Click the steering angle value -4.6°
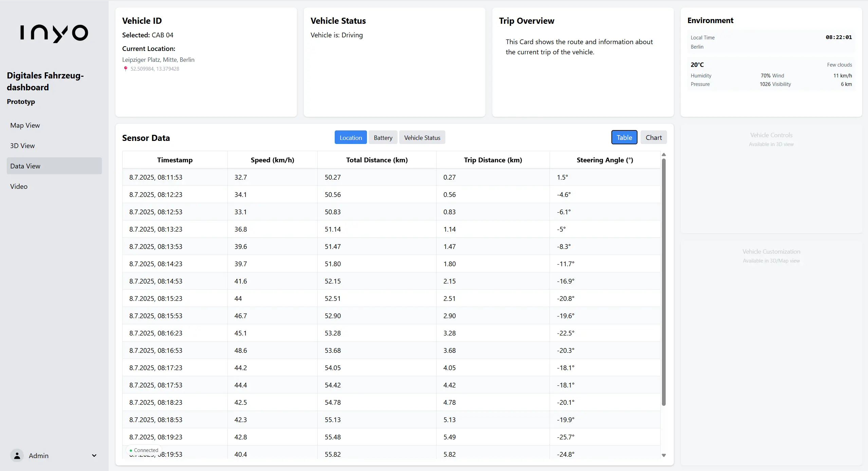Image resolution: width=868 pixels, height=471 pixels. [x=564, y=195]
